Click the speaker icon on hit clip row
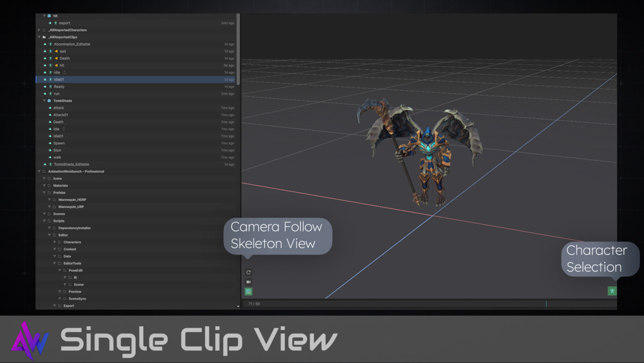This screenshot has height=363, width=644. pyautogui.click(x=56, y=66)
